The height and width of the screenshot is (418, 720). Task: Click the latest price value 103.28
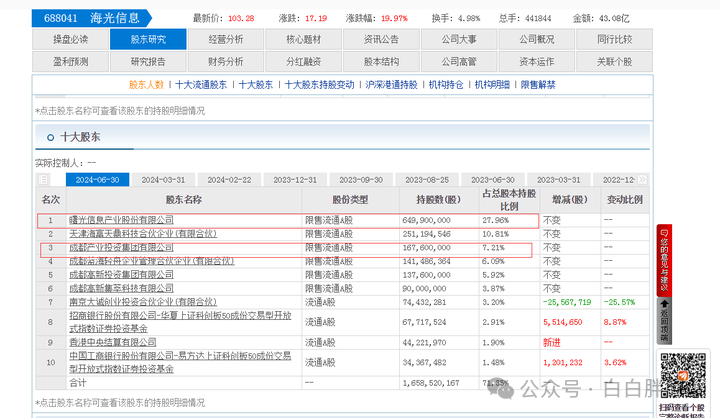(241, 18)
